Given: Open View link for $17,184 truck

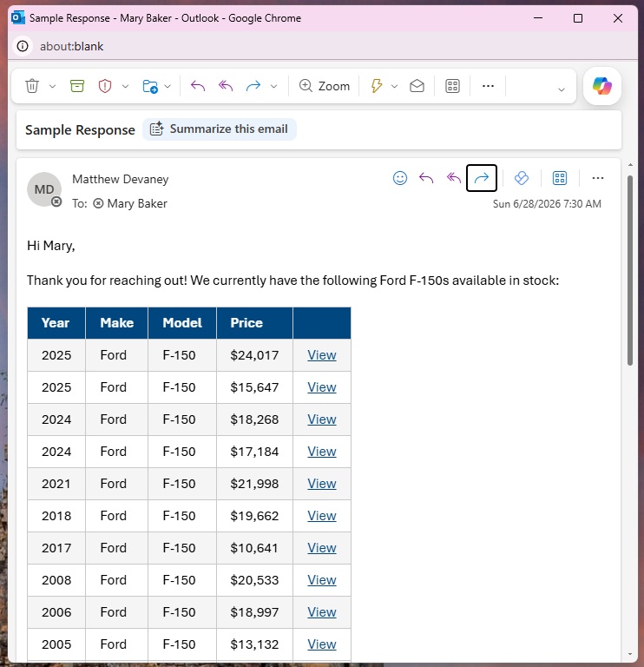Looking at the screenshot, I should click(322, 452).
